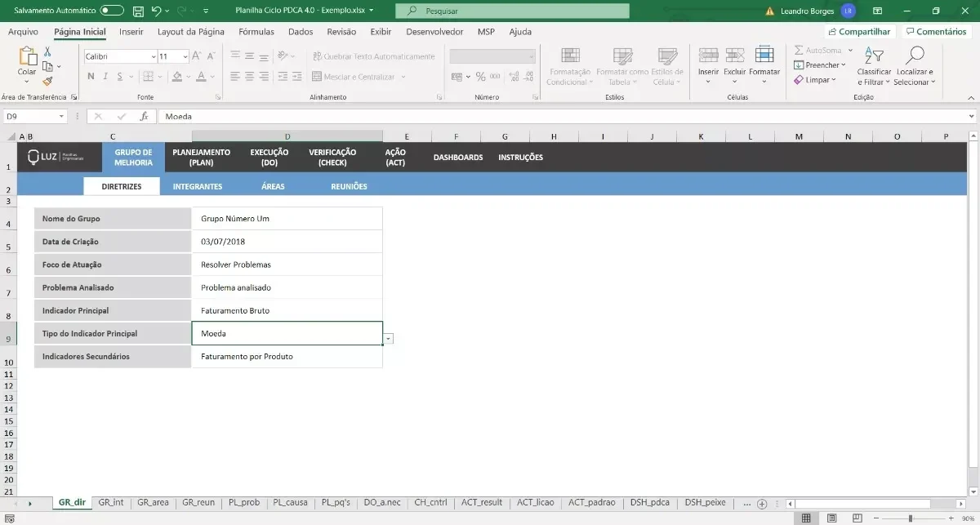Open the font size dropdown
The height and width of the screenshot is (525, 980).
185,56
